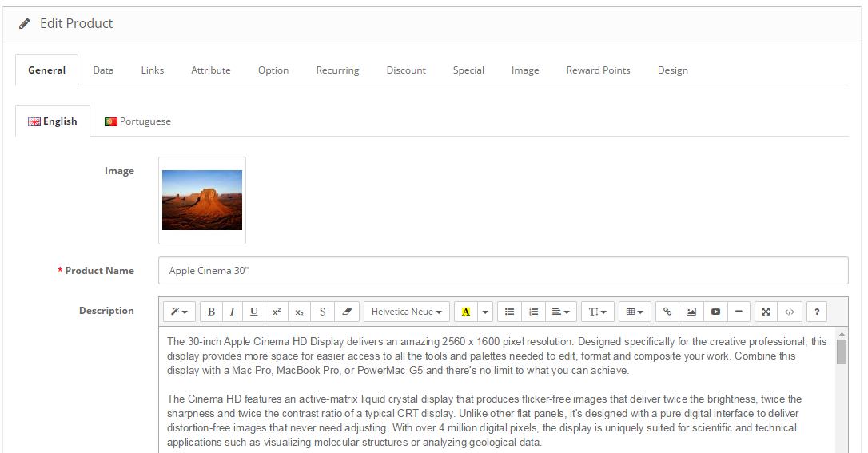The width and height of the screenshot is (868, 453).
Task: Open the more colors dropdown arrow
Action: click(485, 312)
